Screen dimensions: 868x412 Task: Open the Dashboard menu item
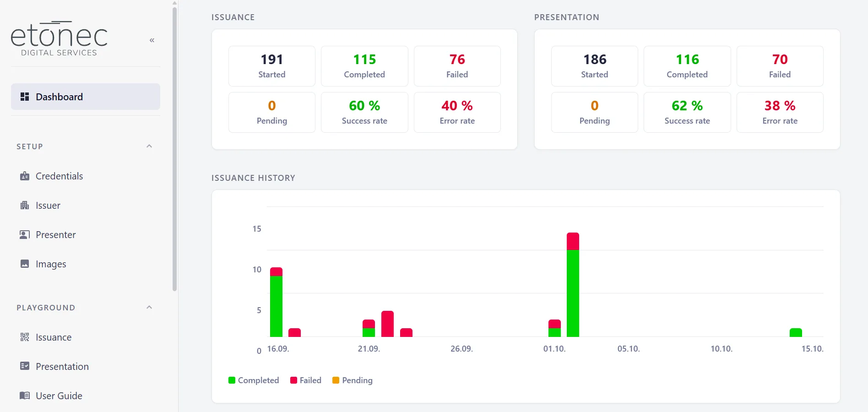[86, 97]
